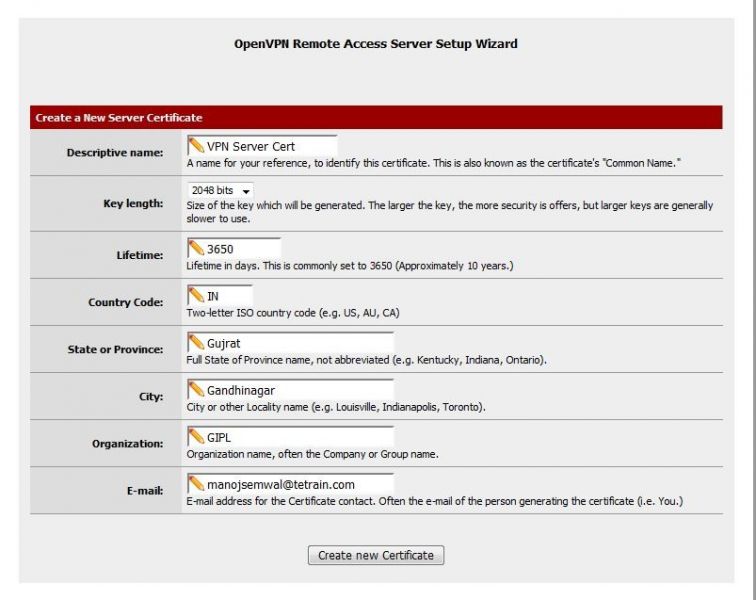Click into the 3650 lifetime input

[234, 249]
